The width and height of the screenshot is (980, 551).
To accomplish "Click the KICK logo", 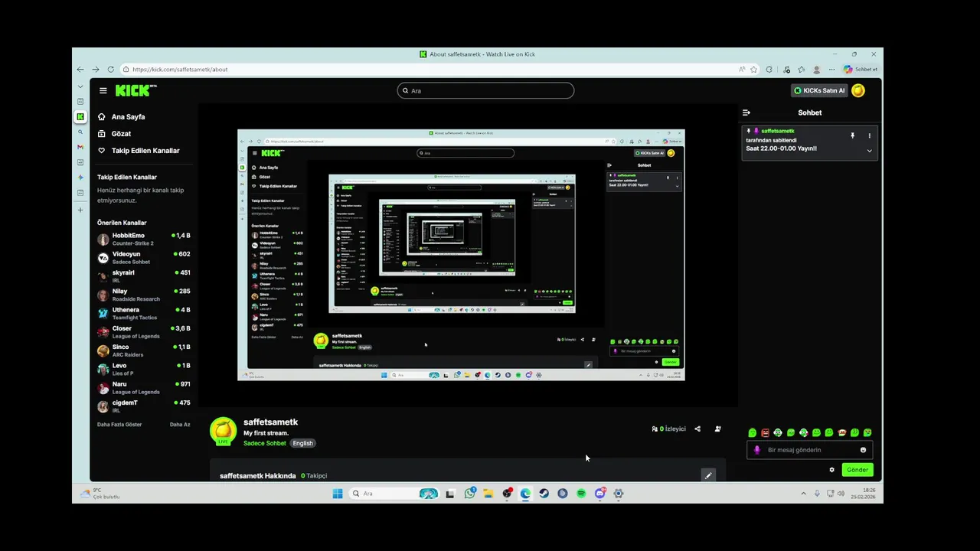I will [x=135, y=90].
